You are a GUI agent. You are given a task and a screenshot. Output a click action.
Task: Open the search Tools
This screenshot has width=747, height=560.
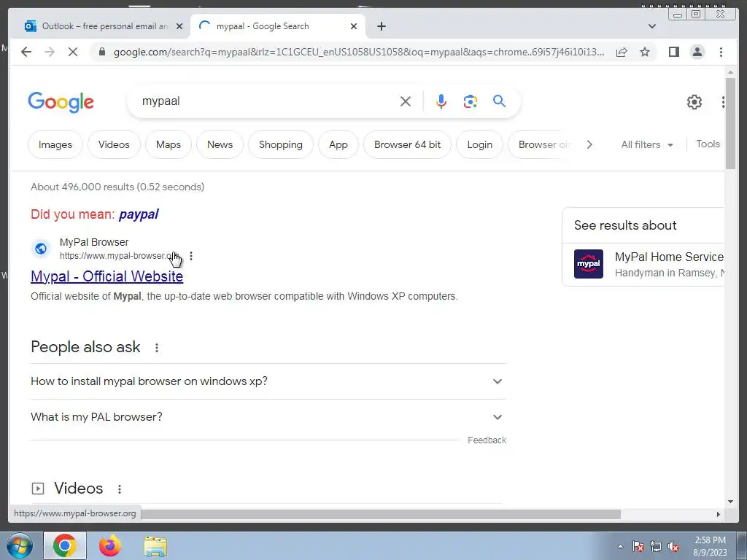(x=708, y=144)
